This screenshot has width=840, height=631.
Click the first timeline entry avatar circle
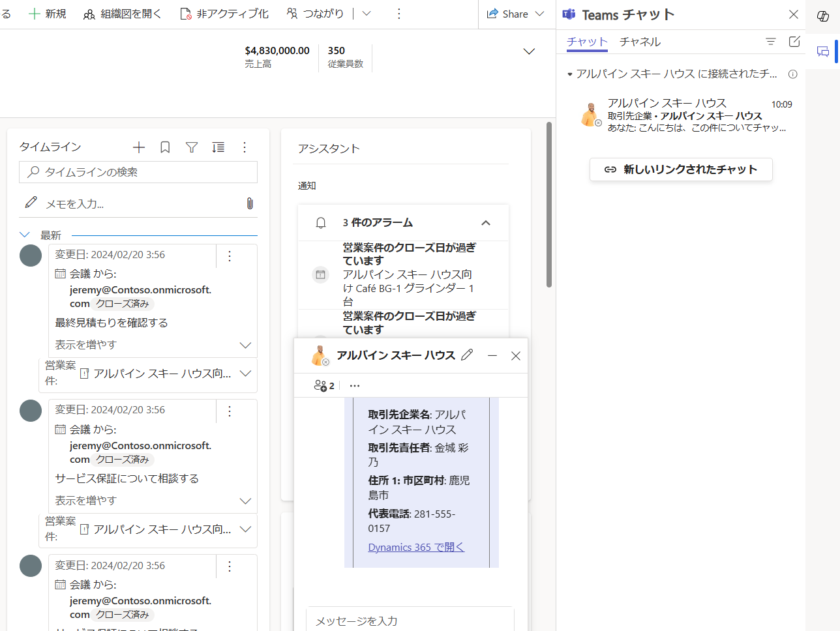[x=31, y=256]
